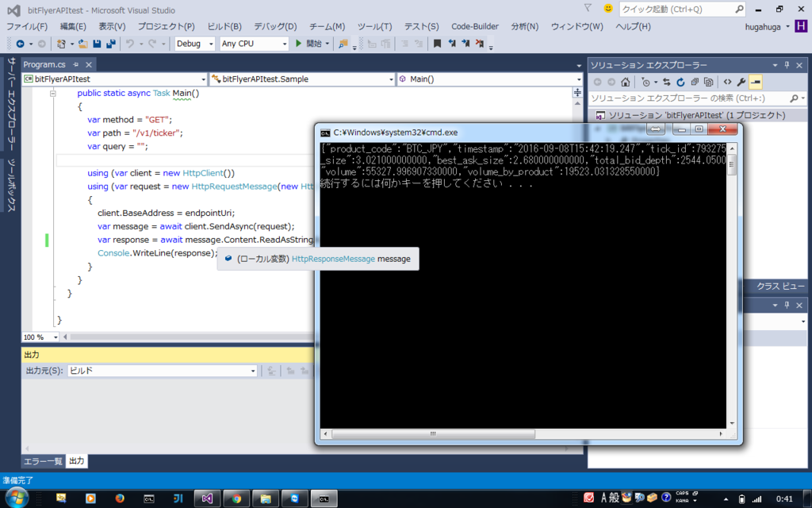
Task: Save Program.cs with the single floppy icon
Action: (x=97, y=44)
